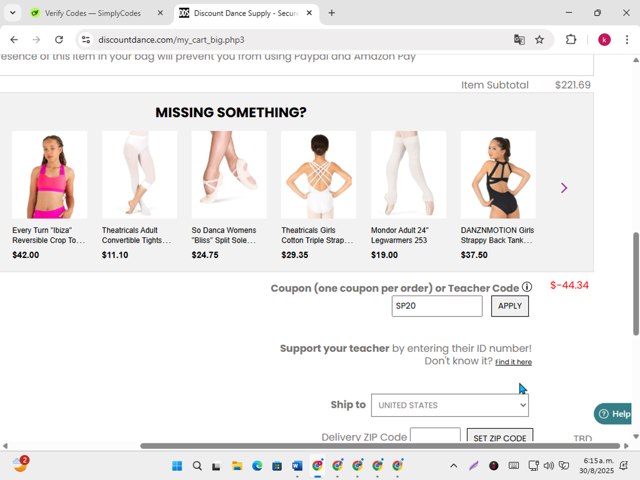Open a new browser tab
The width and height of the screenshot is (640, 480).
pyautogui.click(x=331, y=13)
